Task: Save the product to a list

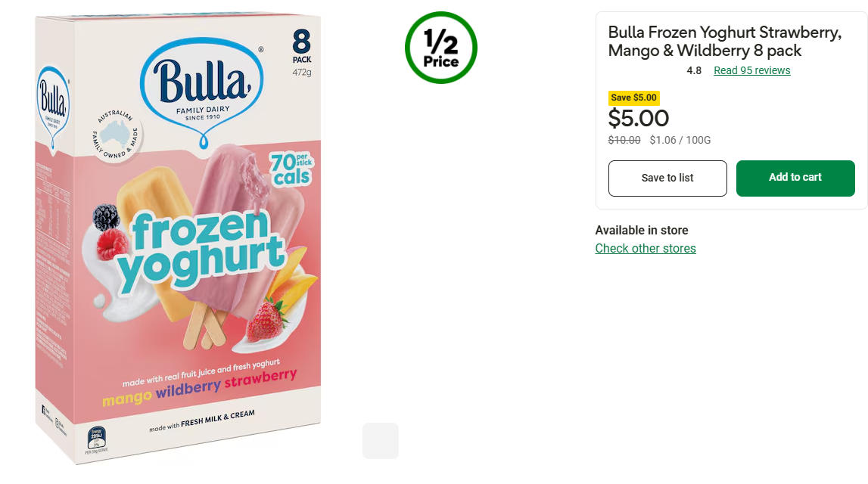Action: pos(667,178)
